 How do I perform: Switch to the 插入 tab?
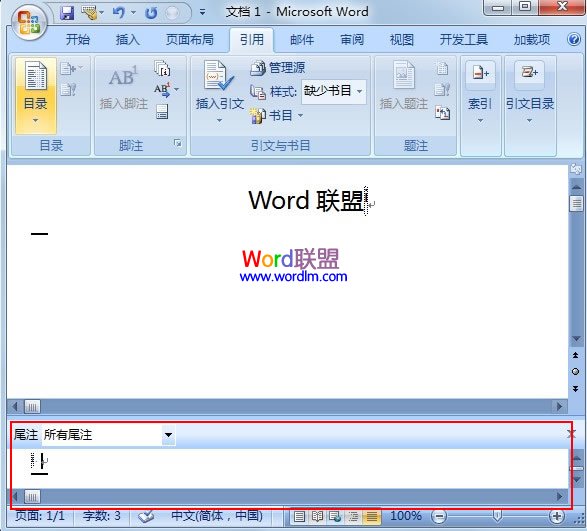[127, 39]
